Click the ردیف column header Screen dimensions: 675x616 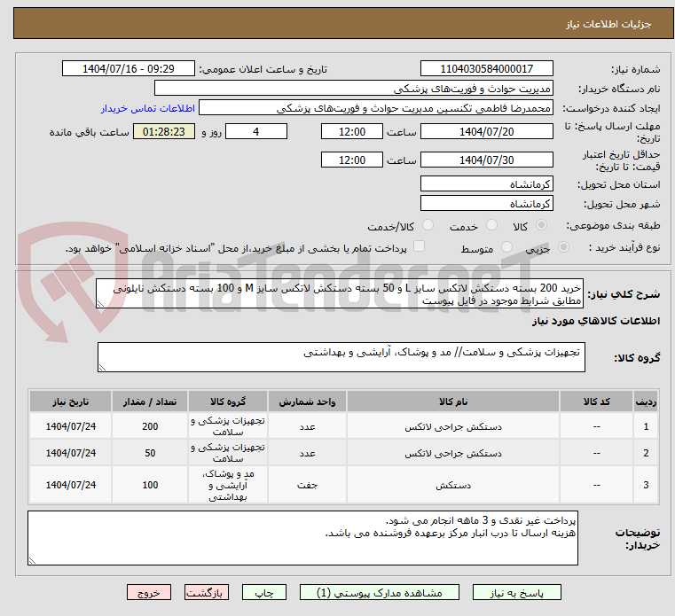point(646,402)
